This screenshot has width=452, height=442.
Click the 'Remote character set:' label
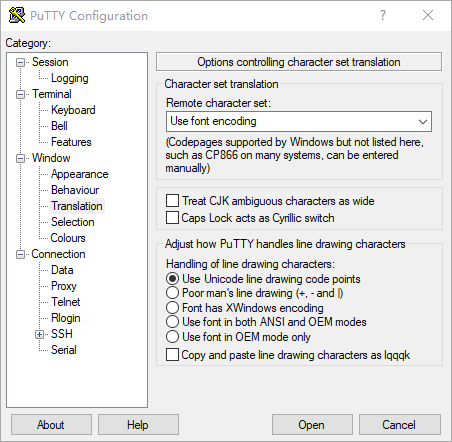(218, 103)
